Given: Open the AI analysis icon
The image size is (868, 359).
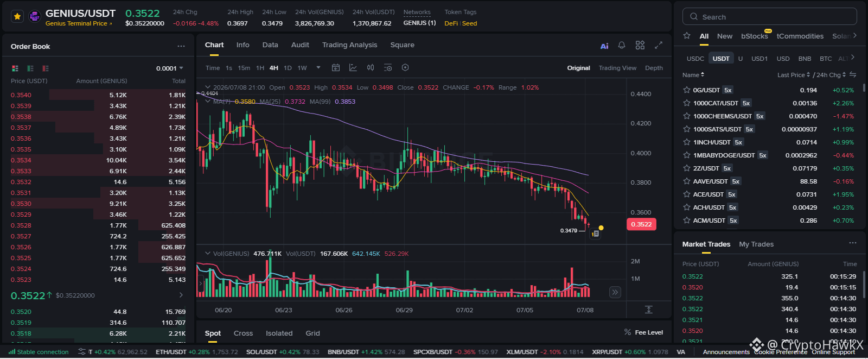Looking at the screenshot, I should tap(604, 46).
